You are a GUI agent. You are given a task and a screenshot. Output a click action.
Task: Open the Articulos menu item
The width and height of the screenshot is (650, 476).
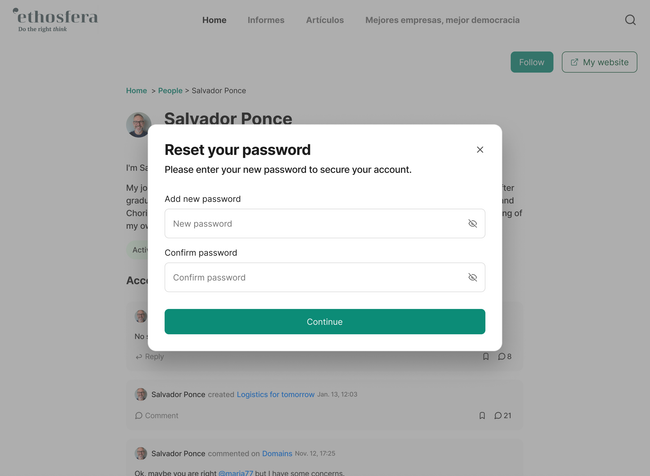tap(325, 20)
